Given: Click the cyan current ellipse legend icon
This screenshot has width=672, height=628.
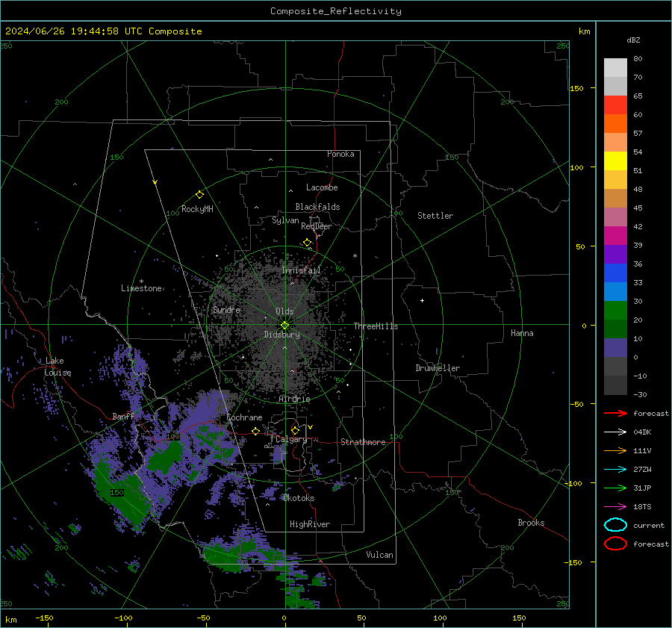Looking at the screenshot, I should 615,525.
